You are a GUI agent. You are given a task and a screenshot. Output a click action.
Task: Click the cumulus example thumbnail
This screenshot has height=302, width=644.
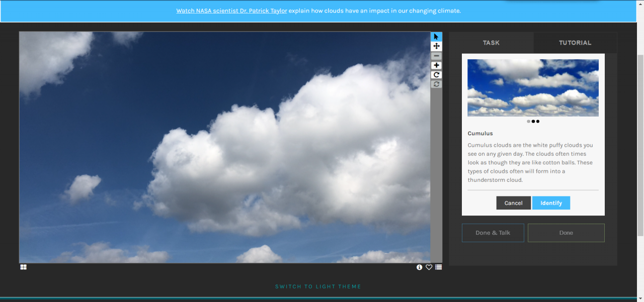533,88
